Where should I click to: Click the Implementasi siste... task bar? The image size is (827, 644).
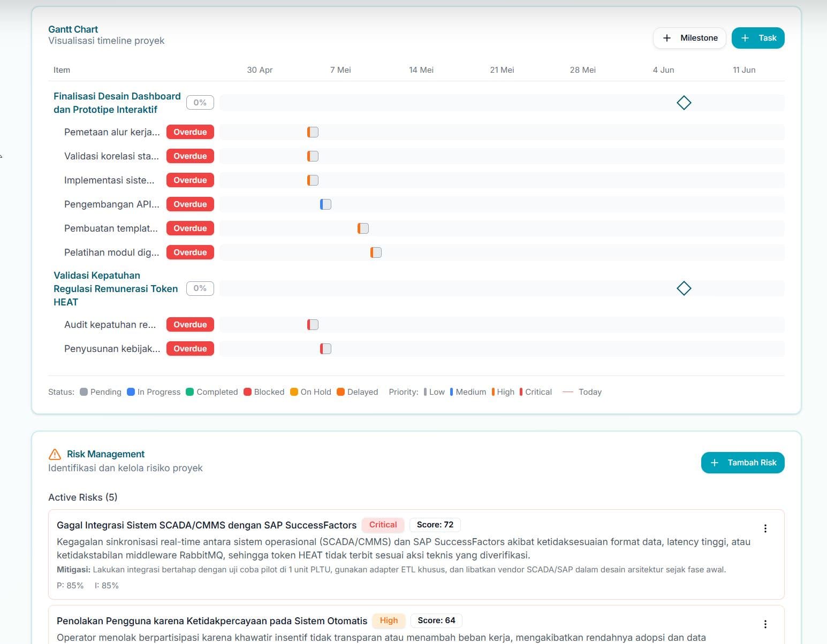click(x=313, y=180)
